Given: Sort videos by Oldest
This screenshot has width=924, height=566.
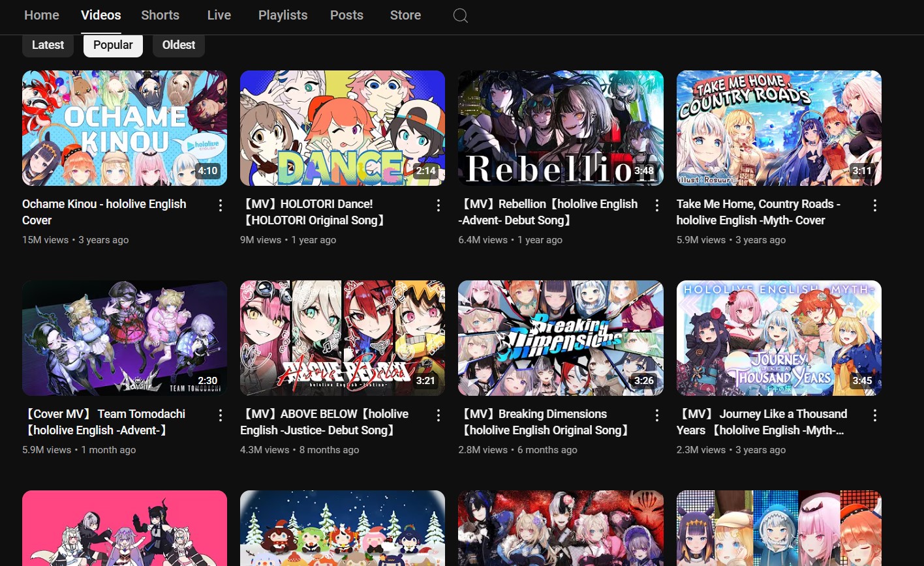Looking at the screenshot, I should [x=179, y=45].
